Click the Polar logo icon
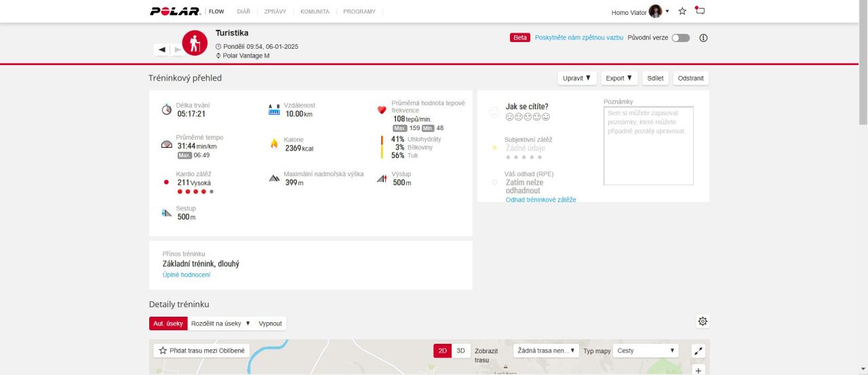This screenshot has width=868, height=375. click(175, 12)
